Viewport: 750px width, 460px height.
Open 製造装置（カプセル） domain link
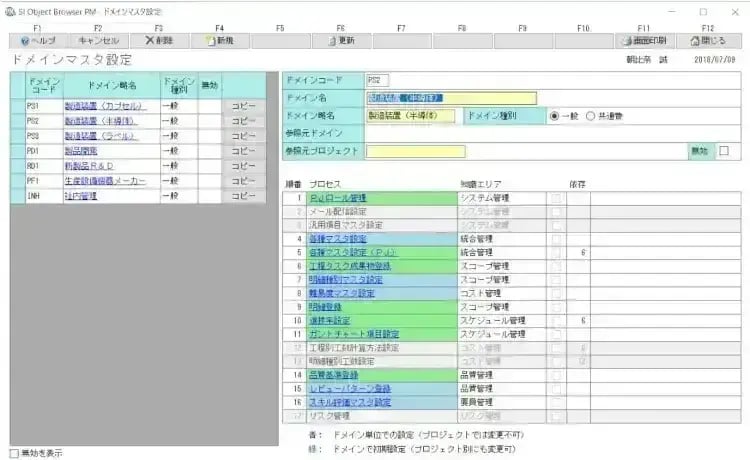pos(104,106)
